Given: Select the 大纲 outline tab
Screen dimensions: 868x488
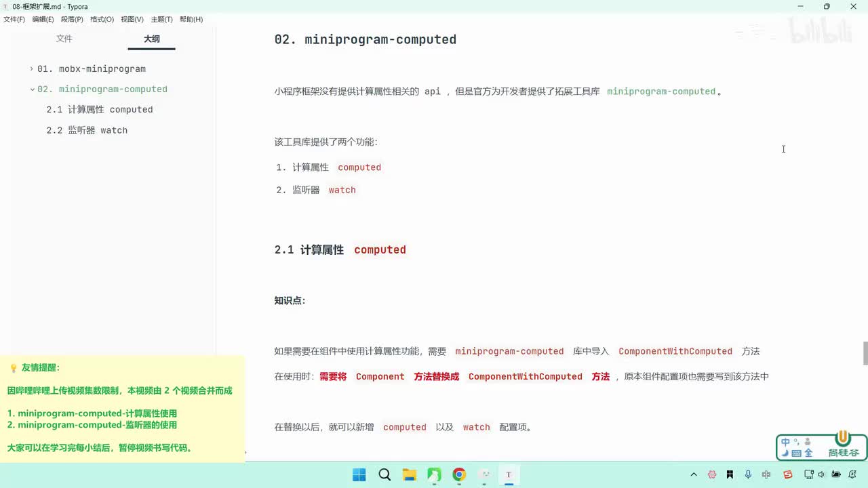Looking at the screenshot, I should (152, 39).
